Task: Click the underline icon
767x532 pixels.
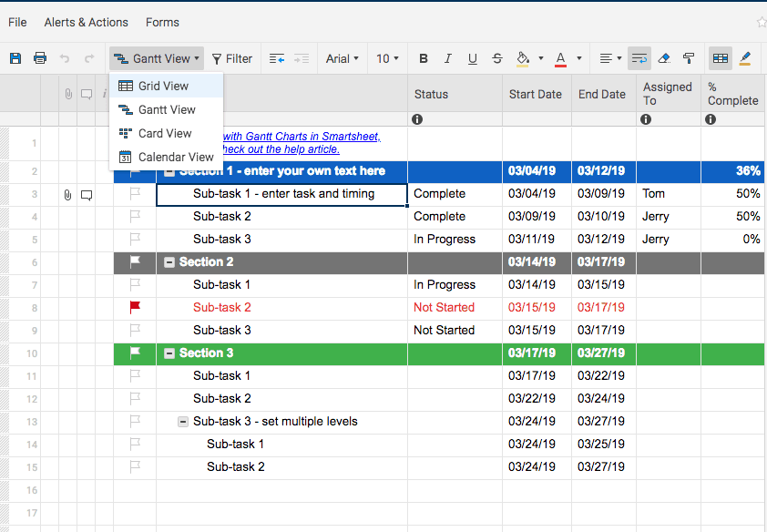Action: 472,58
